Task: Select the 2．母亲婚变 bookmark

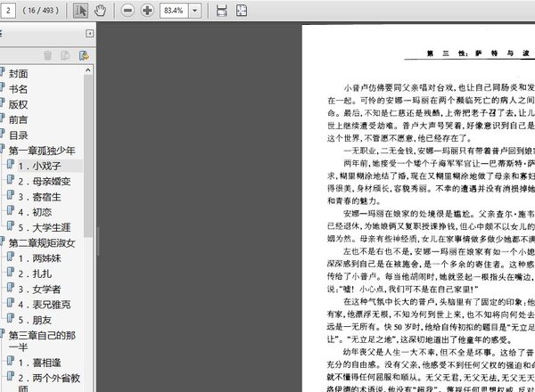Action: 45,182
